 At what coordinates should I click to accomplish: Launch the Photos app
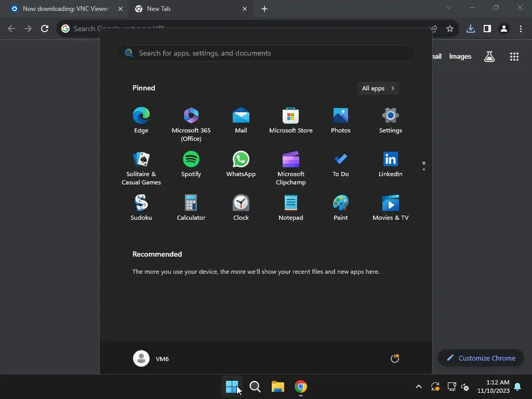point(341,121)
